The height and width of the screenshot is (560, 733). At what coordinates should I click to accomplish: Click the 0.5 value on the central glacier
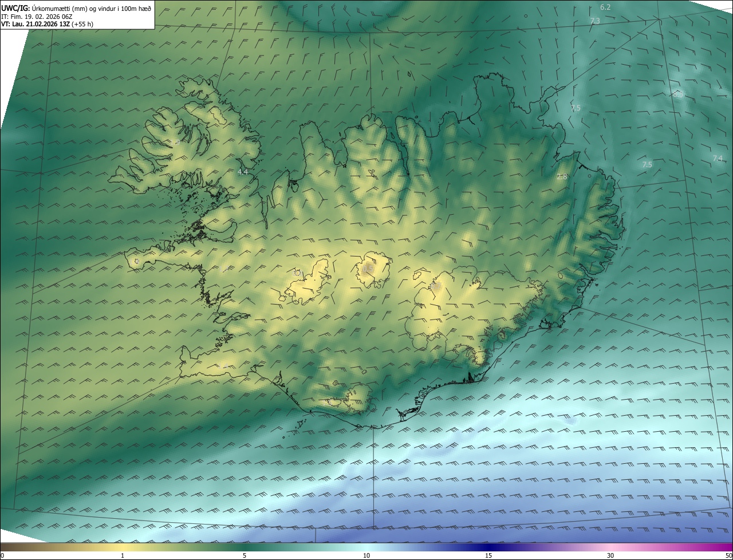(x=368, y=268)
